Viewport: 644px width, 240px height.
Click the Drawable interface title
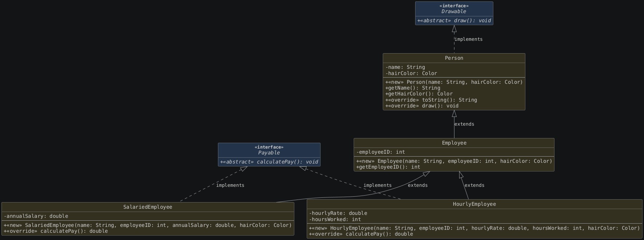point(454,11)
